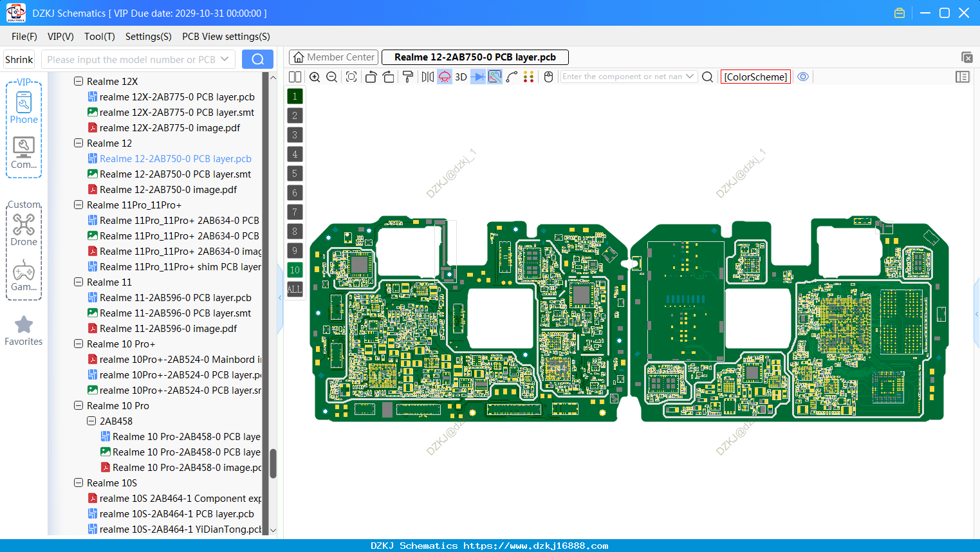This screenshot has width=980, height=552.
Task: Click the blue model search button
Action: pyautogui.click(x=257, y=59)
